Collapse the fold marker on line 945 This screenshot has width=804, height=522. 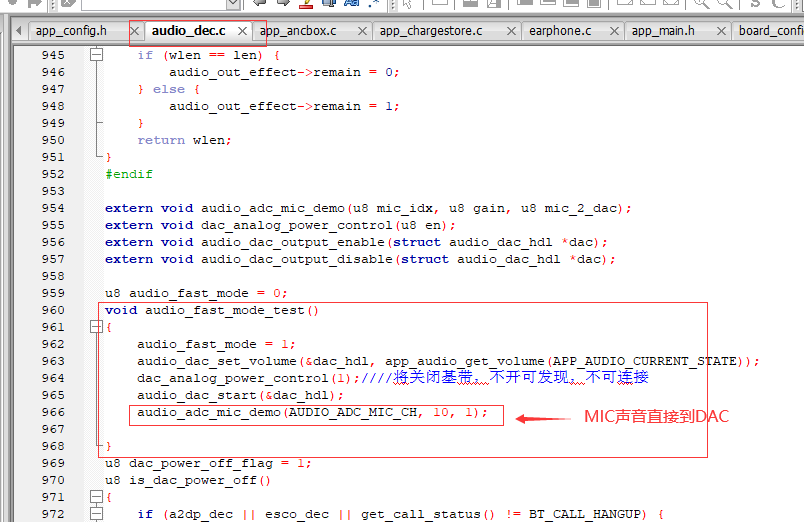(x=96, y=54)
